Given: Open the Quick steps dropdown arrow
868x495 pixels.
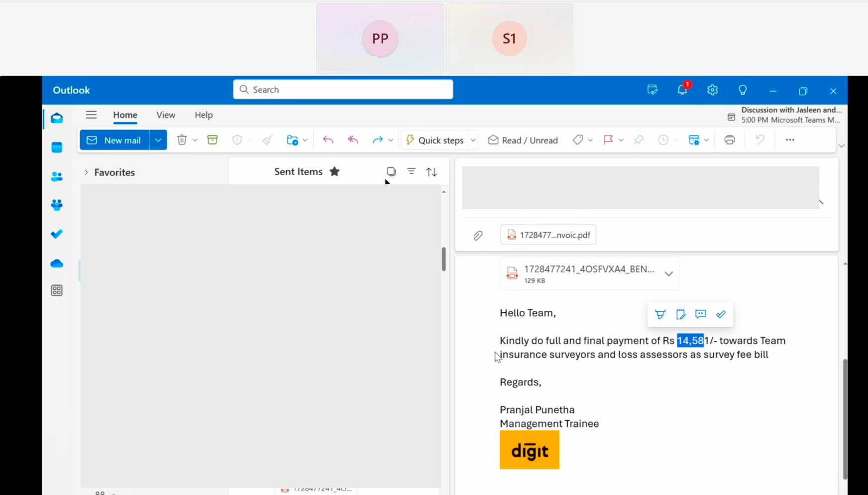Looking at the screenshot, I should click(x=473, y=140).
